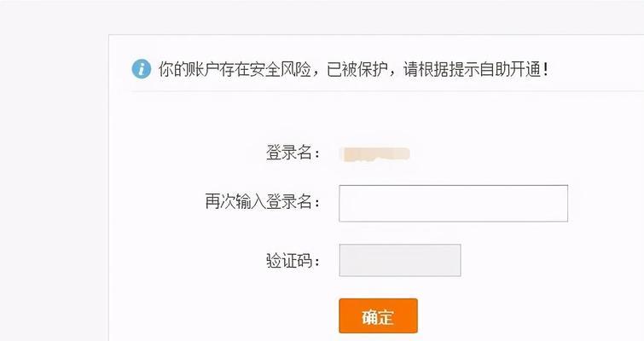Click the letter i inside the info circle
Screen dimensions: 644x341
click(x=142, y=68)
